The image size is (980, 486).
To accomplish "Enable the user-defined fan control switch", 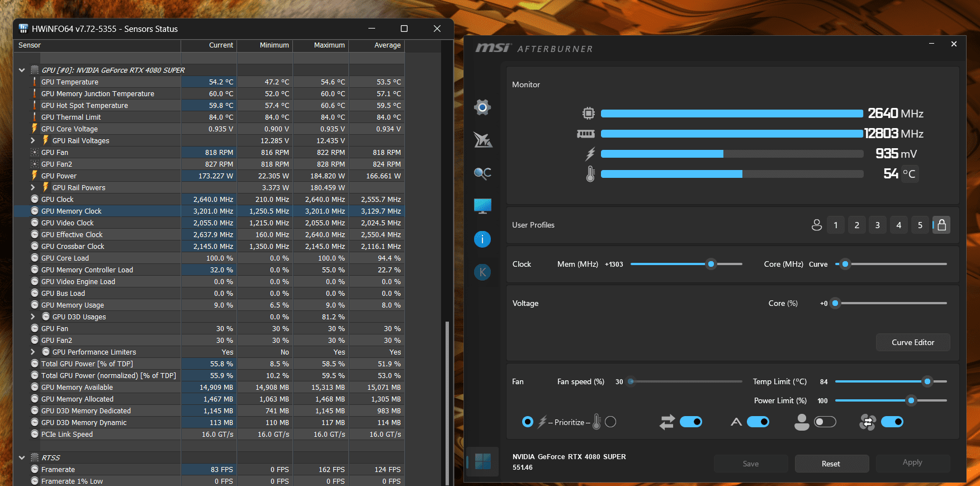I will pos(825,422).
